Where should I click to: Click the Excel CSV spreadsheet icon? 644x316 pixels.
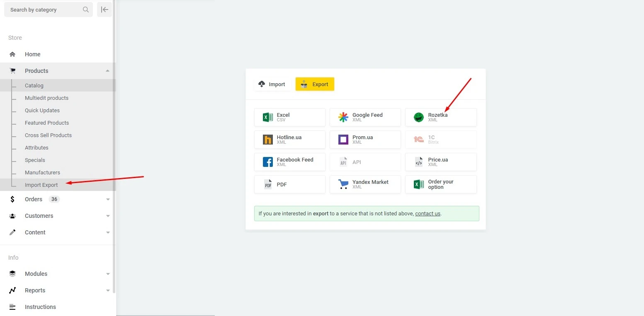pyautogui.click(x=268, y=117)
